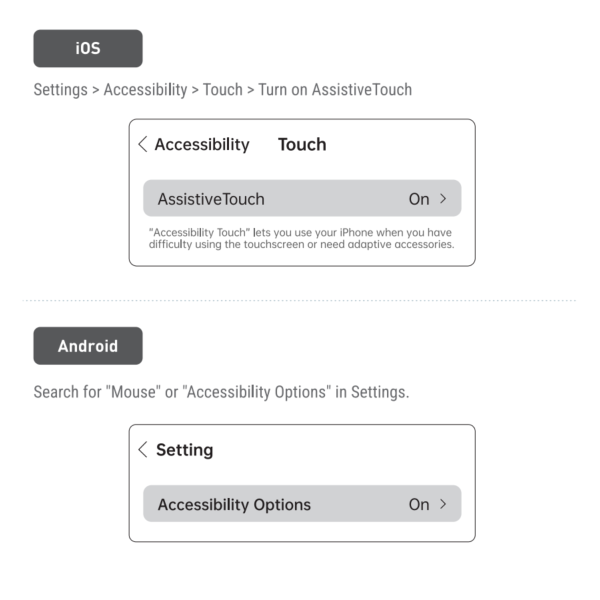Click the Accessibility Touch description paragraph

[x=302, y=238]
